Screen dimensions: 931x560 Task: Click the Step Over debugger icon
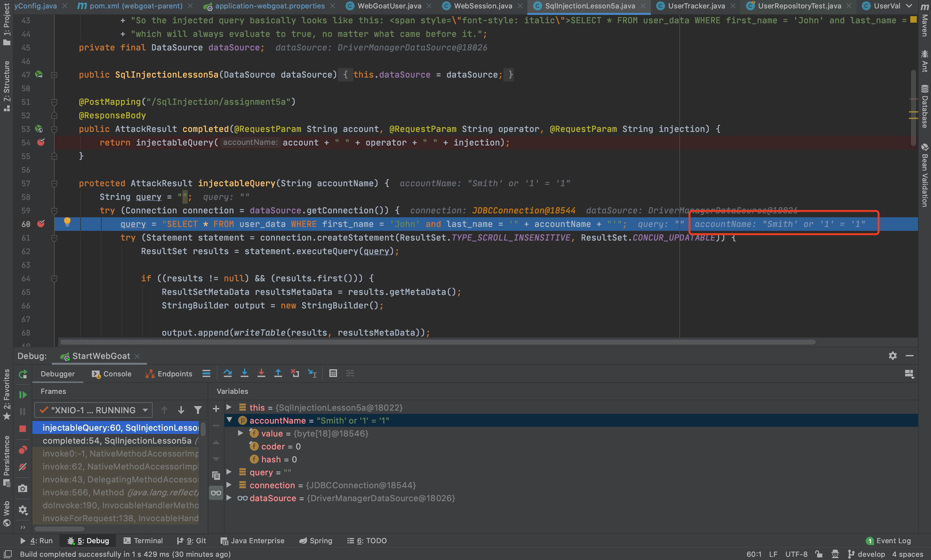coord(227,373)
